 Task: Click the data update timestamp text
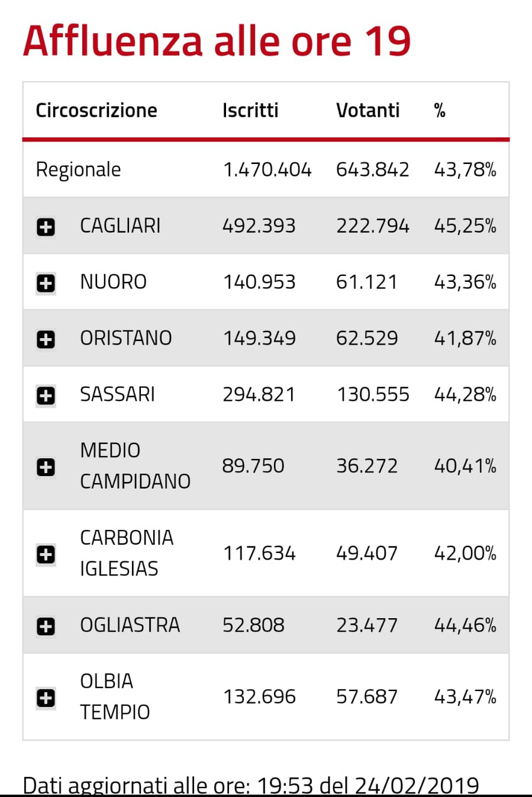point(251,785)
